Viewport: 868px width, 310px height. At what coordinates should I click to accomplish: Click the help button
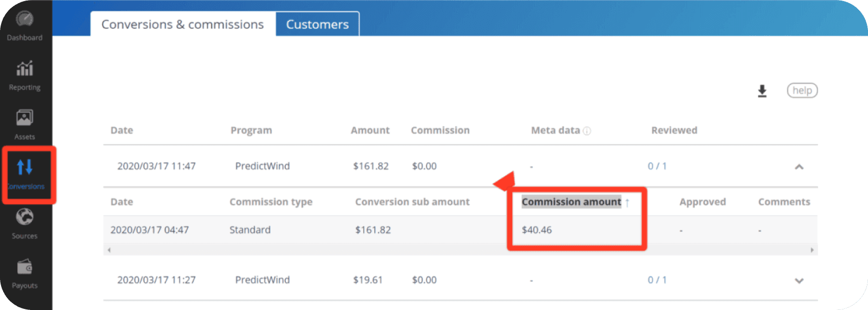tap(802, 91)
